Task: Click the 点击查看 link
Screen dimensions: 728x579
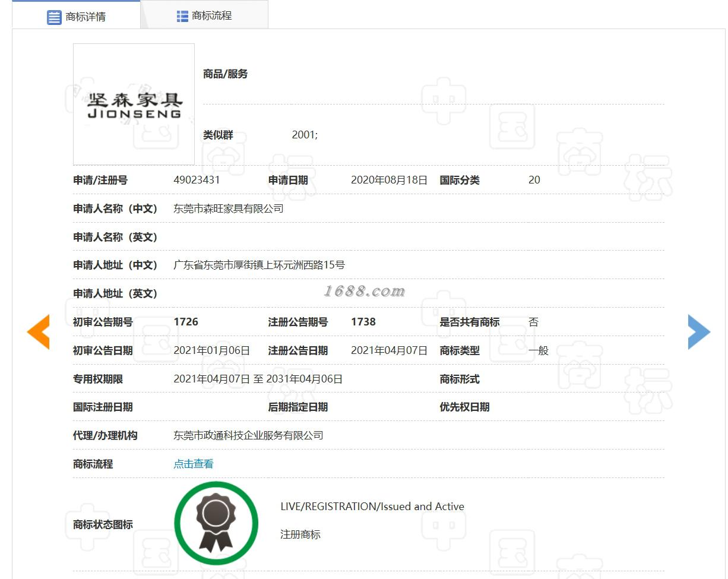Action: [194, 464]
